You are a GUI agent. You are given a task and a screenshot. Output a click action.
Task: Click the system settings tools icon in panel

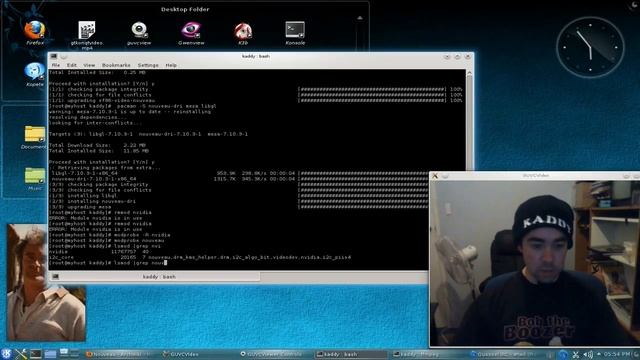(20, 354)
